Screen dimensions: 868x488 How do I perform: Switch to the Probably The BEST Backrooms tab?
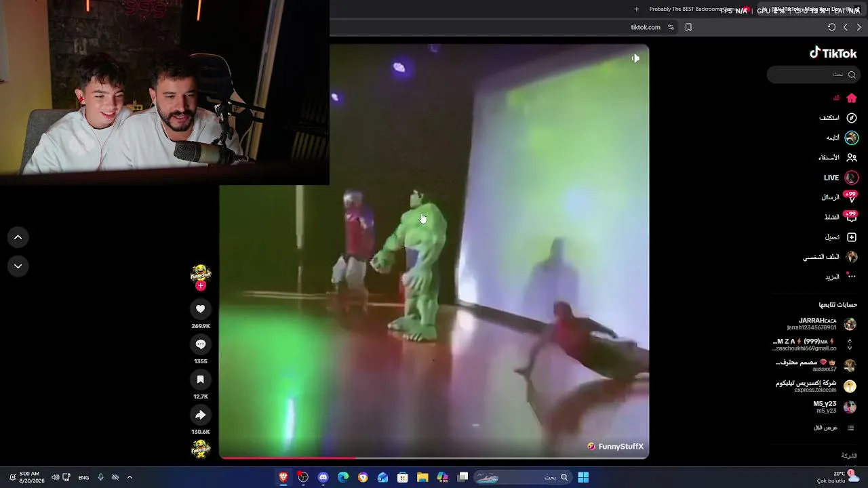[x=692, y=9]
